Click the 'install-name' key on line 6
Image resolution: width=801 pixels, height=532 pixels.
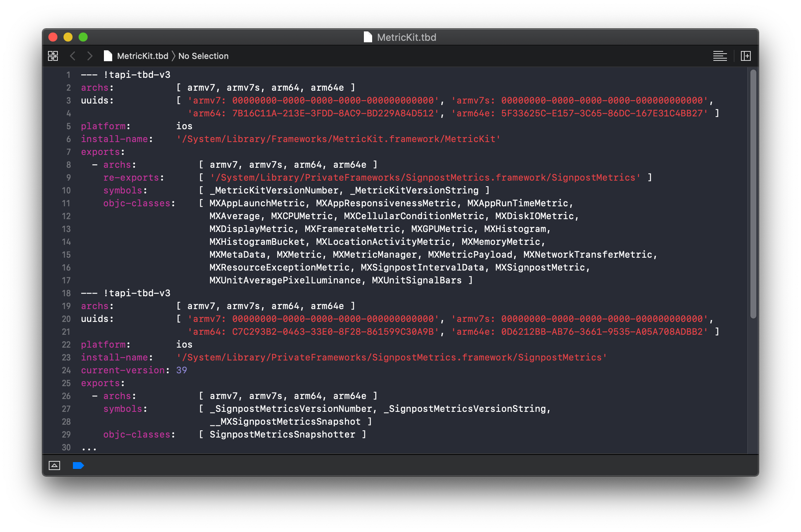point(114,139)
